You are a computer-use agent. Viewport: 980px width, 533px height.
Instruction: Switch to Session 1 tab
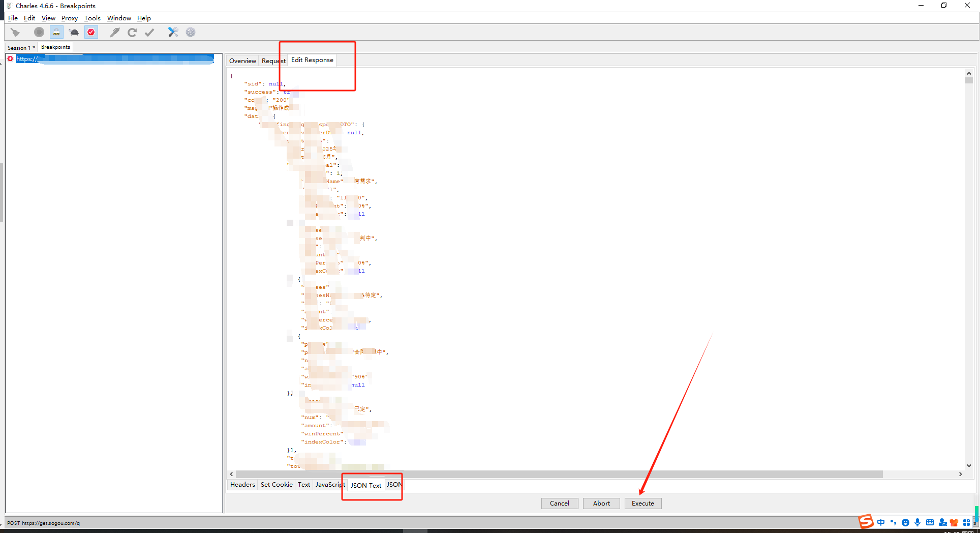click(21, 48)
